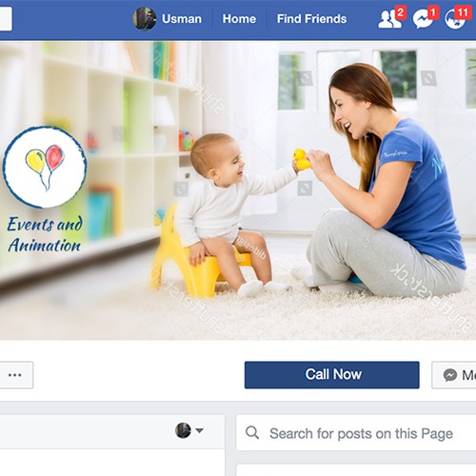Image resolution: width=476 pixels, height=476 pixels.
Task: Click the magnifier icon in page search box
Action: point(252,432)
